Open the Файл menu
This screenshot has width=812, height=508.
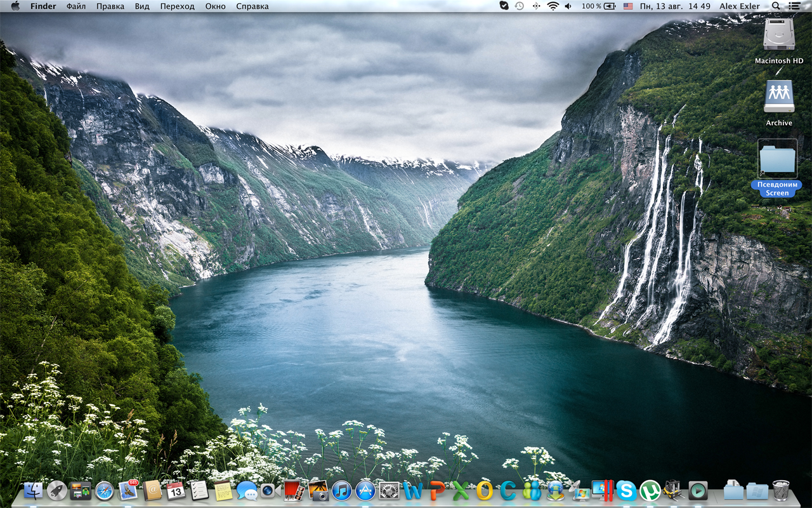click(76, 6)
